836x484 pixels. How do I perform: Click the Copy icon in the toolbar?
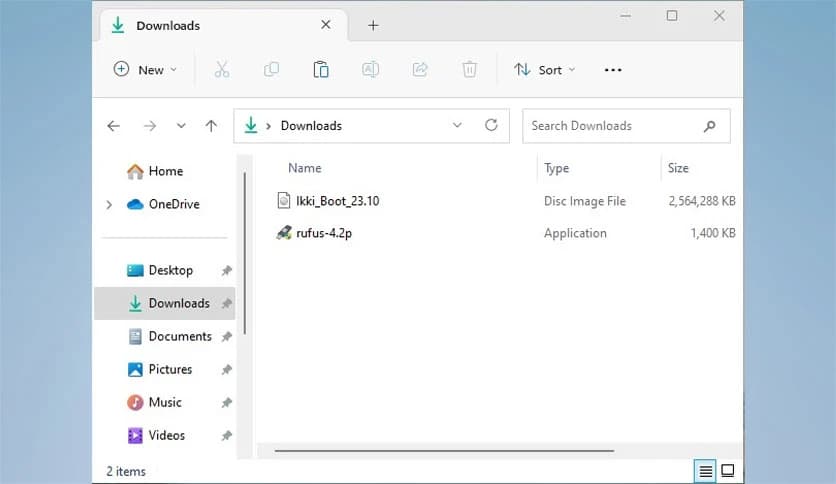pyautogui.click(x=271, y=69)
